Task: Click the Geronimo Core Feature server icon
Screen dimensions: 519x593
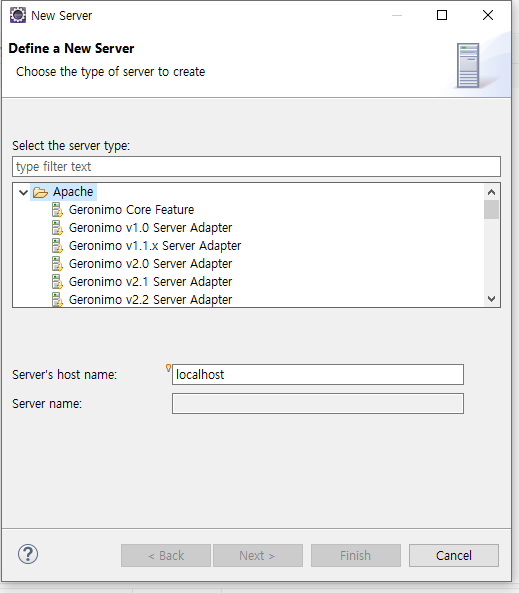Action: 57,210
